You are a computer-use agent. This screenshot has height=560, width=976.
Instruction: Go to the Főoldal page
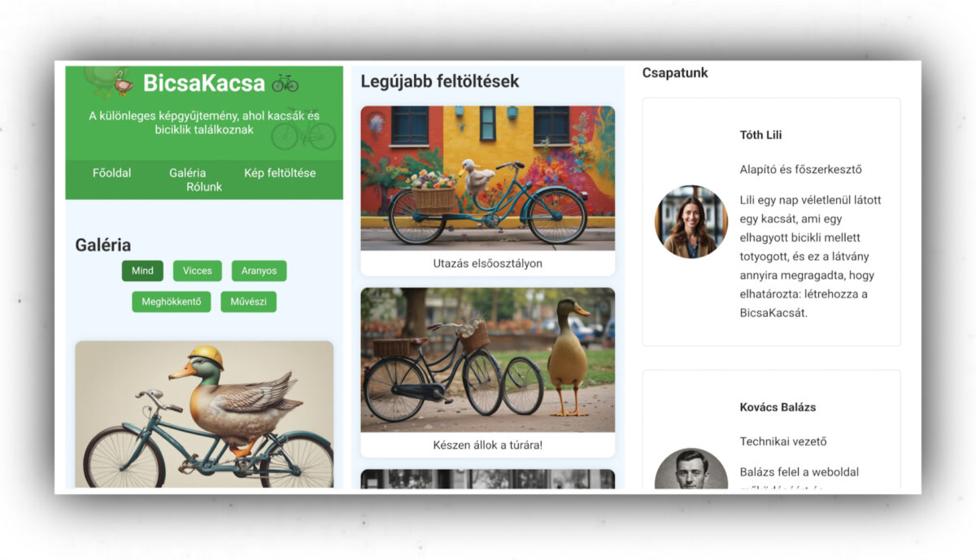(x=112, y=173)
